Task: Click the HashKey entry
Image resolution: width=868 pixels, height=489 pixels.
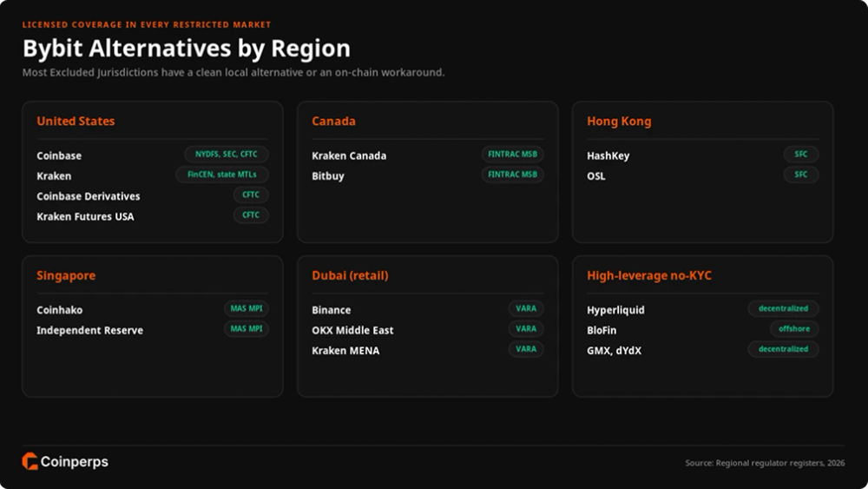Action: [x=608, y=155]
